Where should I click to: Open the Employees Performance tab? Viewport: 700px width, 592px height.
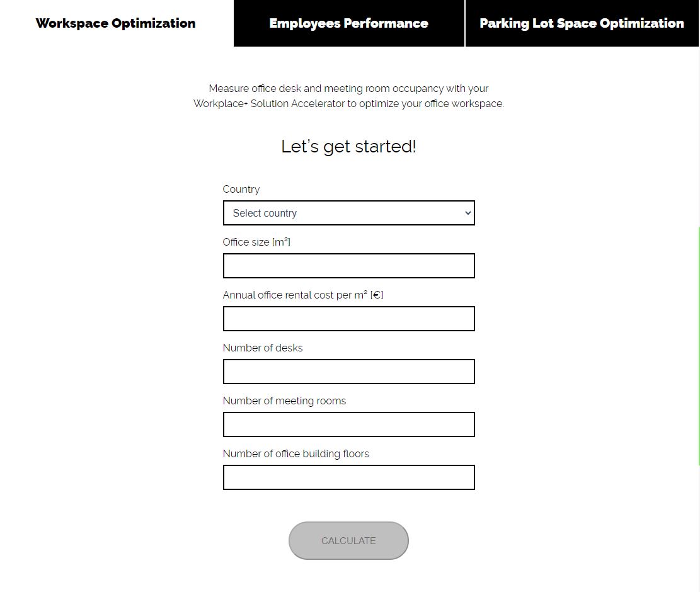[x=348, y=23]
